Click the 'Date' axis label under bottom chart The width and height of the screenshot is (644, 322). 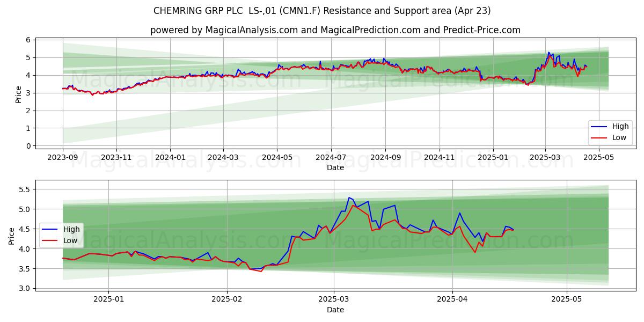335,310
